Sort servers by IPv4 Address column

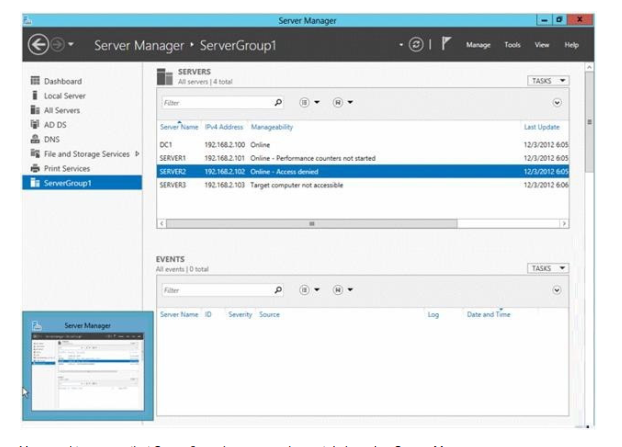(224, 127)
